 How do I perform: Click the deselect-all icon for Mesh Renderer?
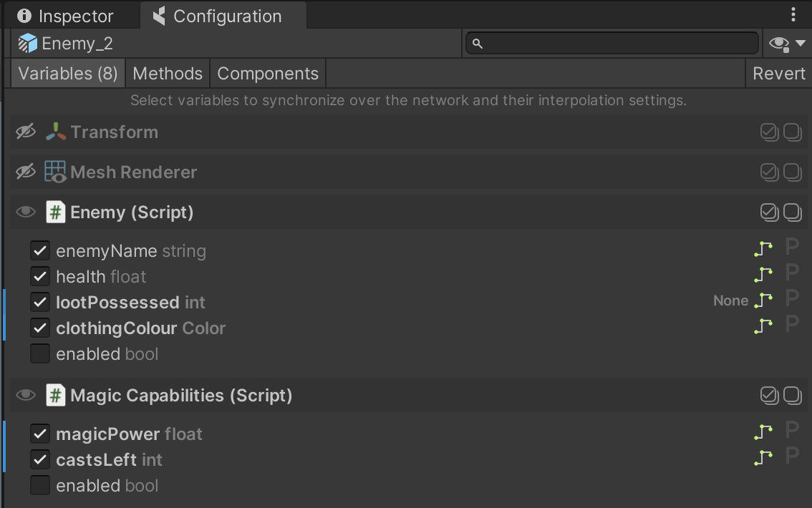(x=792, y=172)
